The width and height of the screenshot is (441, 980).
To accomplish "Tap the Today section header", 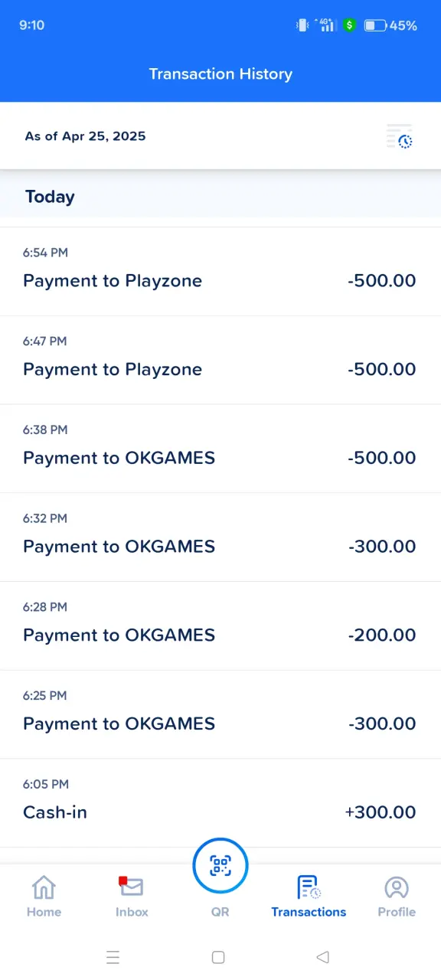I will (x=50, y=197).
